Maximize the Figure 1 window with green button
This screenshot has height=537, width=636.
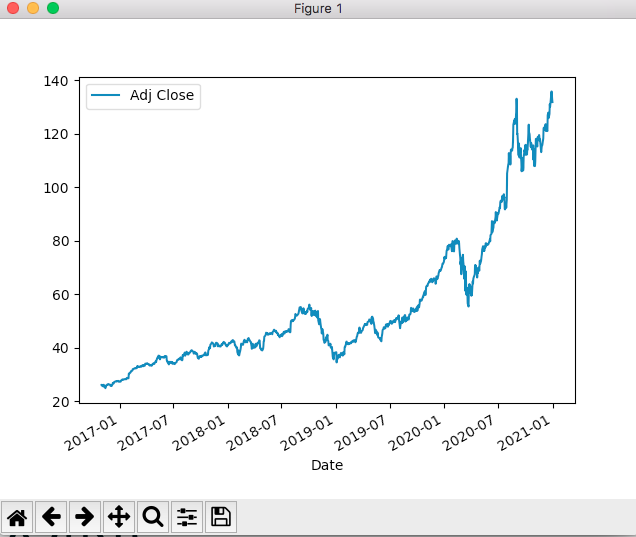(53, 8)
